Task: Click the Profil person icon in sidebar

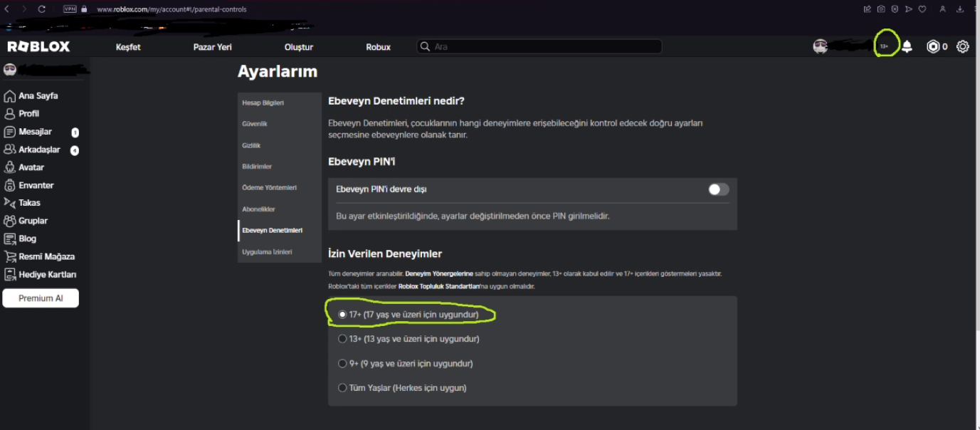Action: click(x=10, y=114)
